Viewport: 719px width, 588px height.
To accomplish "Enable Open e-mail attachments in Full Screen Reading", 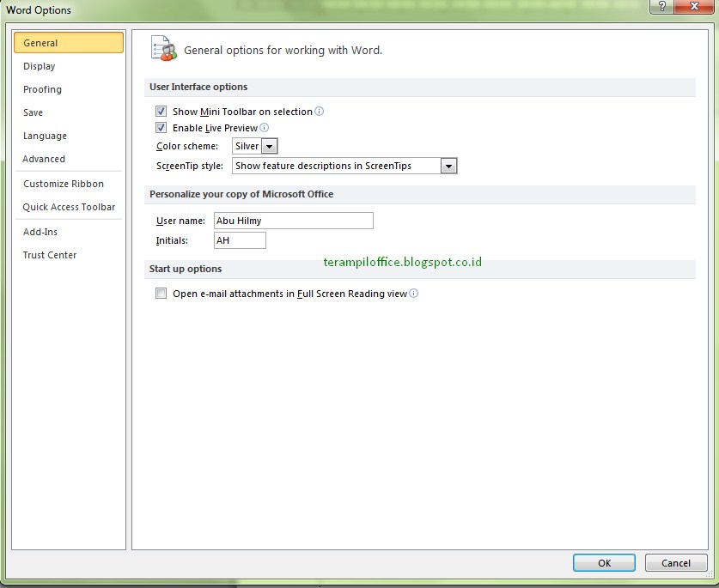I will (x=161, y=293).
